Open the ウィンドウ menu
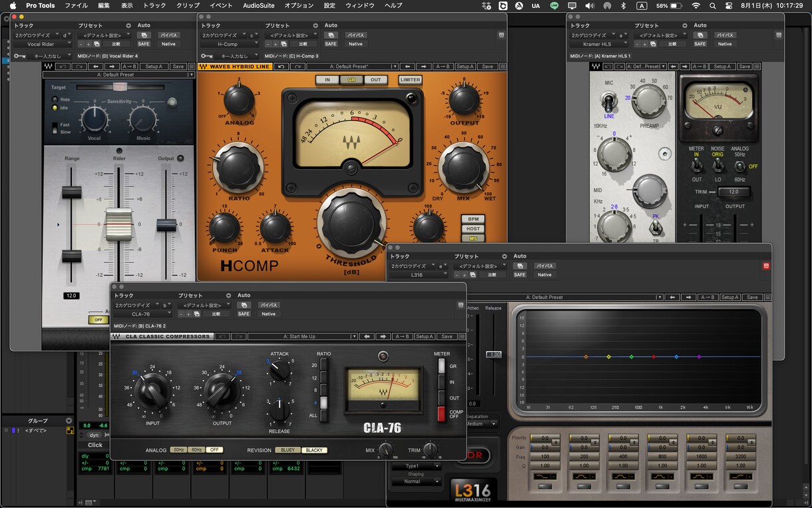 (x=359, y=5)
